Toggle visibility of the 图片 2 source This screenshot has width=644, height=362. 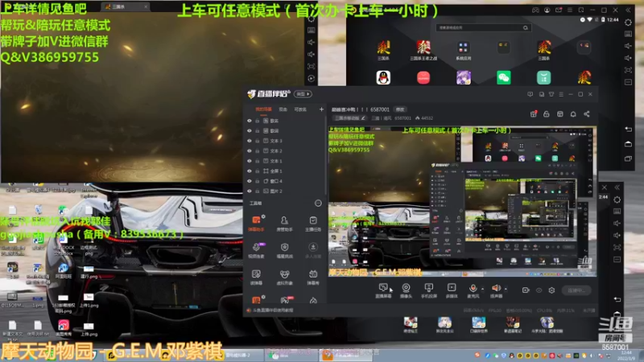pyautogui.click(x=250, y=191)
